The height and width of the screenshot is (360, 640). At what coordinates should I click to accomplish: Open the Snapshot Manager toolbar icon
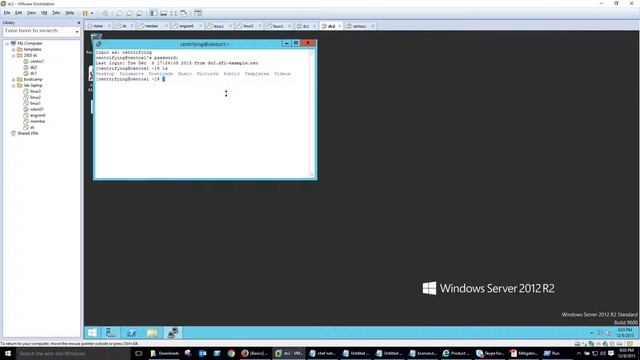pyautogui.click(x=140, y=13)
